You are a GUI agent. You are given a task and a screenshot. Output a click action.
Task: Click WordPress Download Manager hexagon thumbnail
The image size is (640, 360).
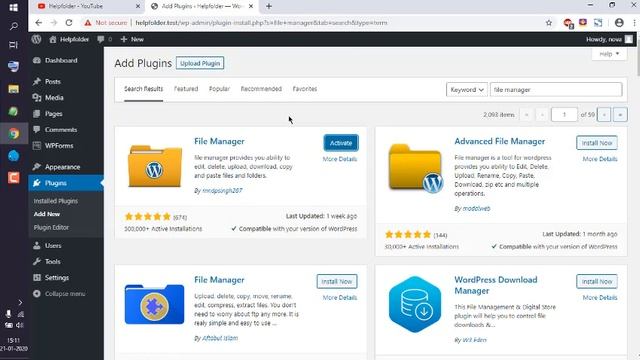[x=415, y=304]
